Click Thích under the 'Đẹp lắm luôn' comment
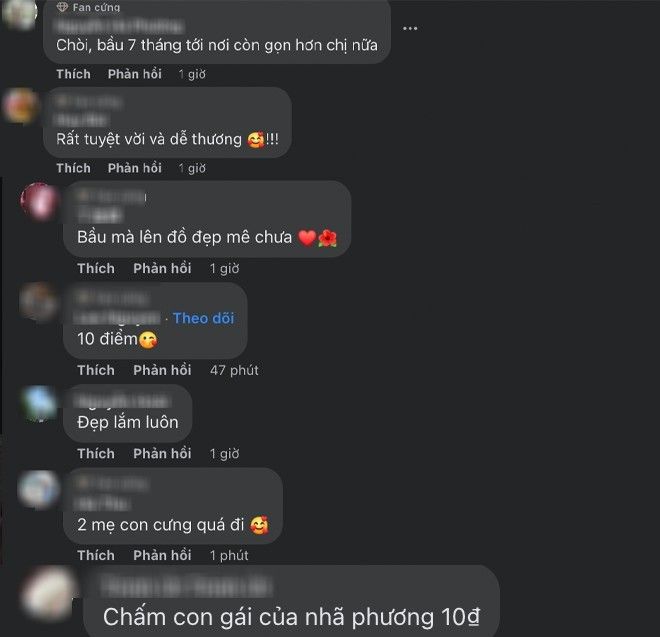The height and width of the screenshot is (637, 660). (96, 453)
